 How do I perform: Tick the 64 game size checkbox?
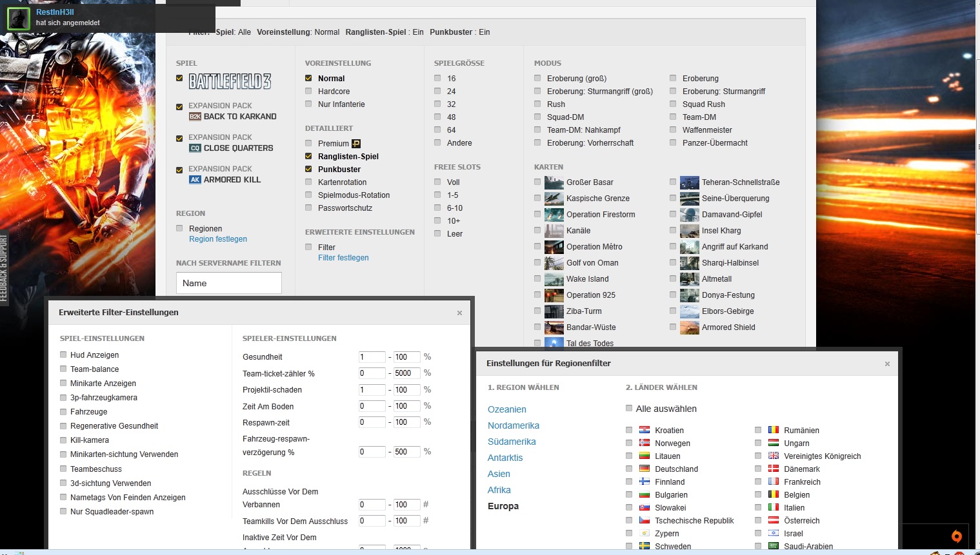click(x=437, y=130)
